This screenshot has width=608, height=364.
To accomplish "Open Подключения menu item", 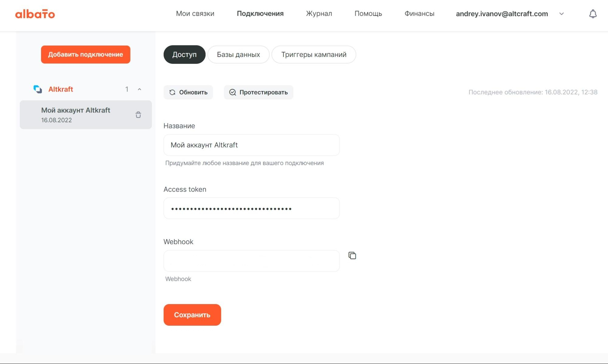I will pos(260,14).
